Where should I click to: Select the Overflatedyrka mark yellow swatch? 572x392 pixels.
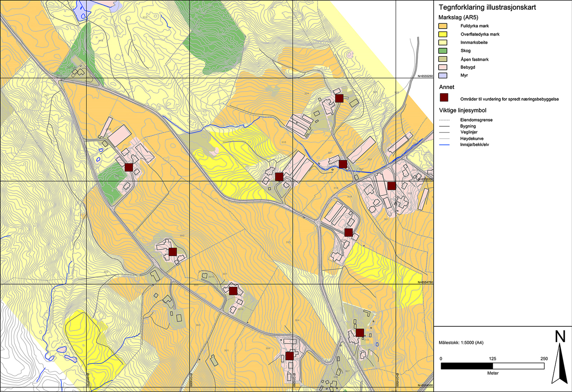tap(443, 34)
